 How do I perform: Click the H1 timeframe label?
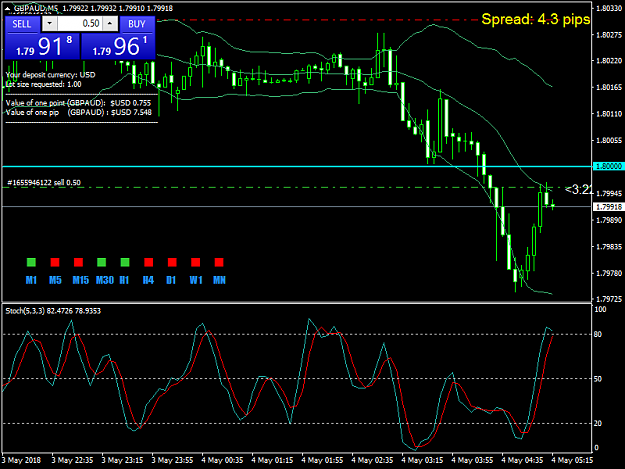point(124,280)
